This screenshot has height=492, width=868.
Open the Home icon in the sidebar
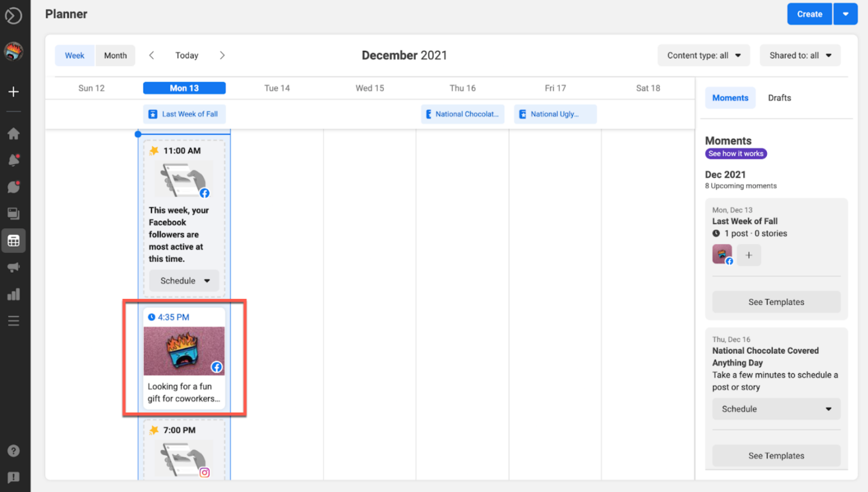[x=14, y=133]
